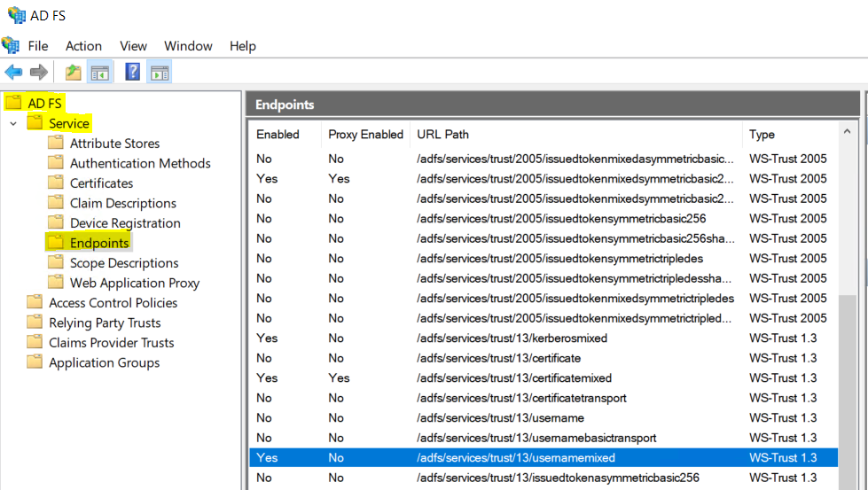This screenshot has width=868, height=490.
Task: Click the AD FS title bar icon
Action: (17, 15)
